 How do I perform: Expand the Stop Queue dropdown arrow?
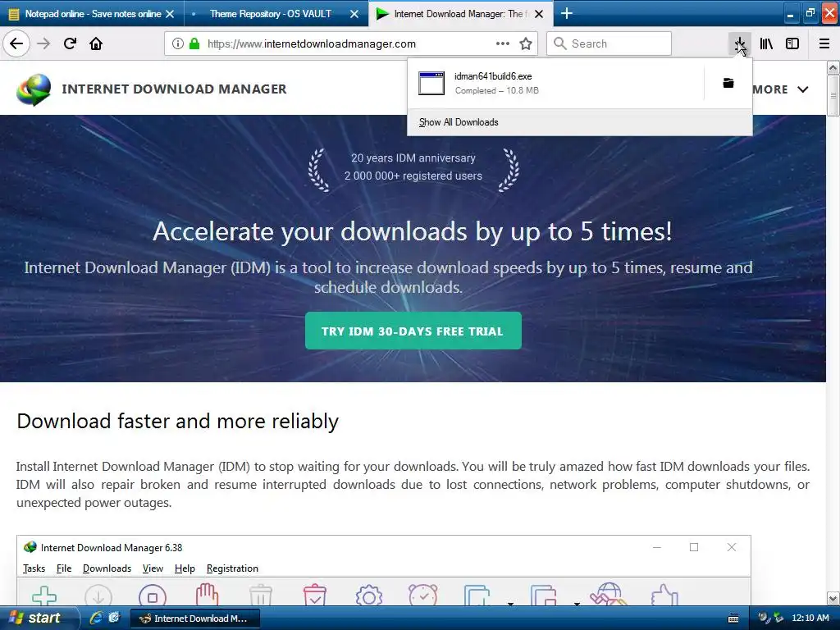click(x=577, y=603)
